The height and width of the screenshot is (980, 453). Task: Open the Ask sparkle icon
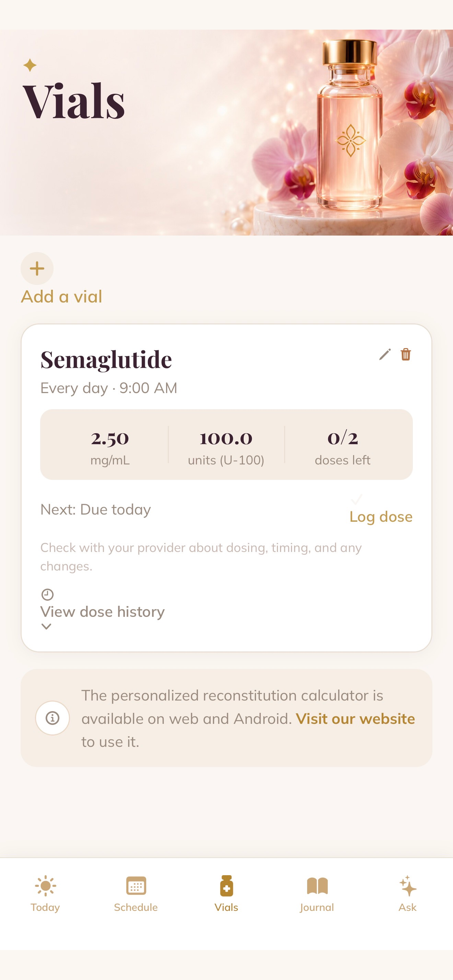tap(408, 886)
